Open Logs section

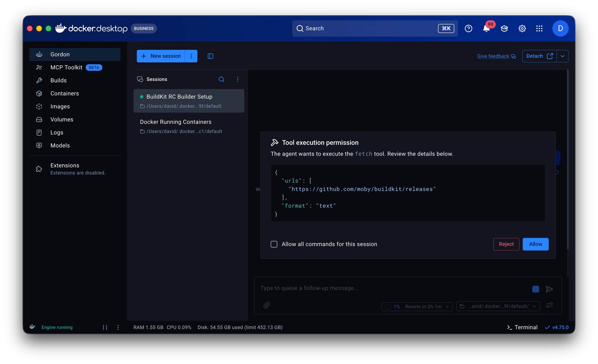[75, 132]
